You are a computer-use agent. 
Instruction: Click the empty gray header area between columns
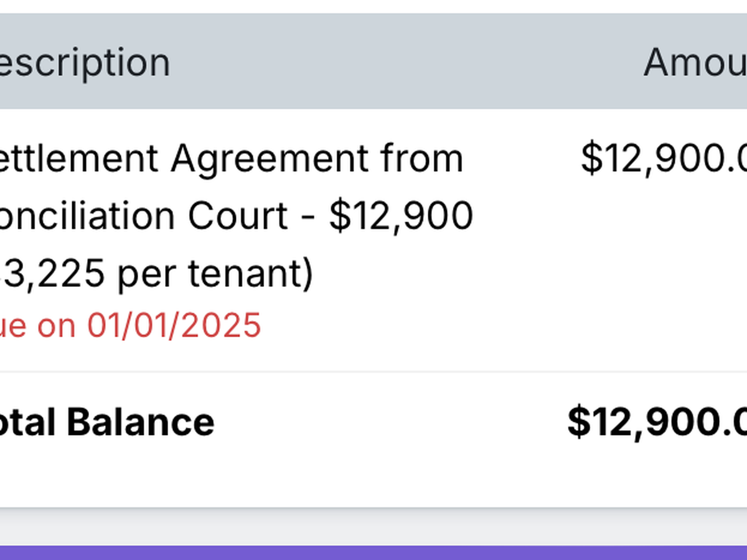pos(405,62)
